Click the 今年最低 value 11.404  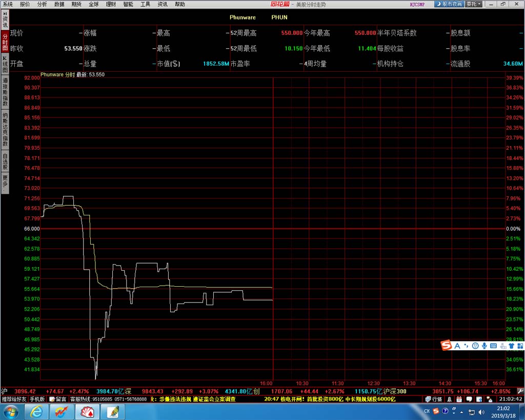click(367, 48)
